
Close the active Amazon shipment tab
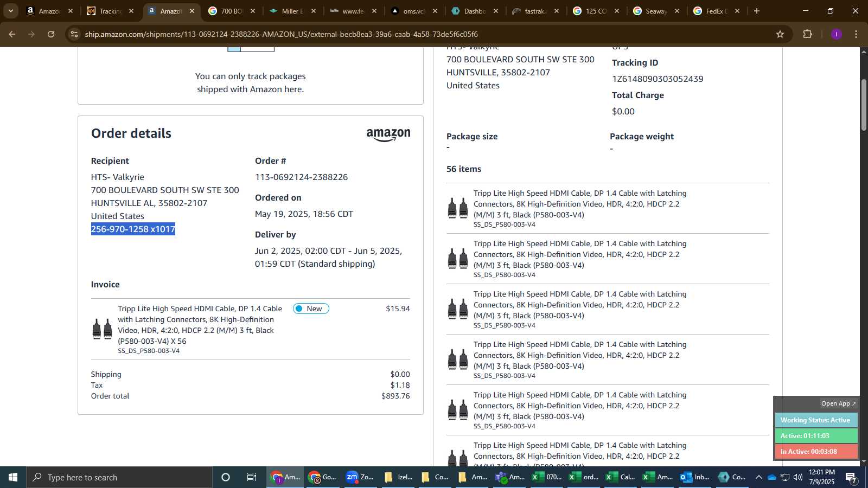192,11
